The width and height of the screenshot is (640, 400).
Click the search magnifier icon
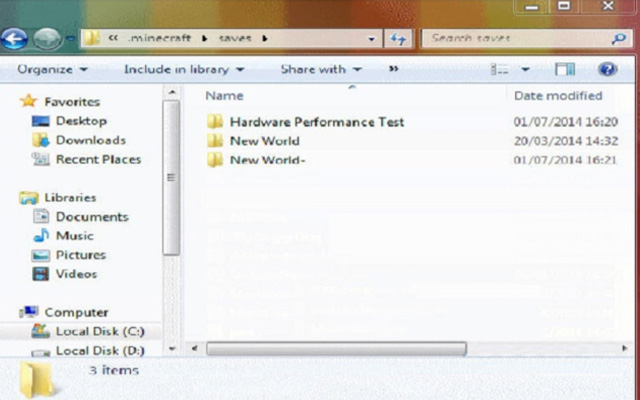(x=619, y=39)
